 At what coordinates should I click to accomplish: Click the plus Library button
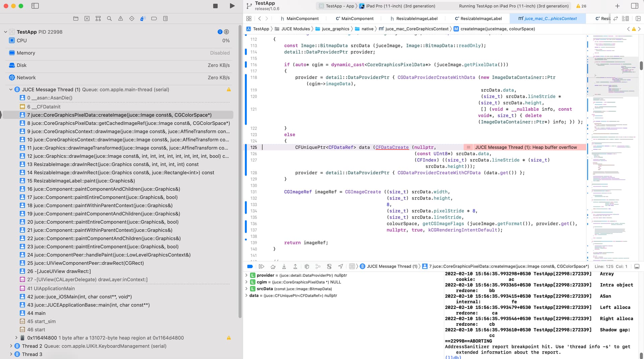pyautogui.click(x=618, y=6)
